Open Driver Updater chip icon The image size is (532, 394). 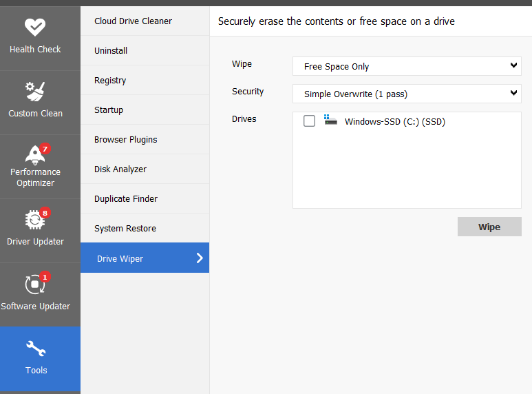click(34, 220)
